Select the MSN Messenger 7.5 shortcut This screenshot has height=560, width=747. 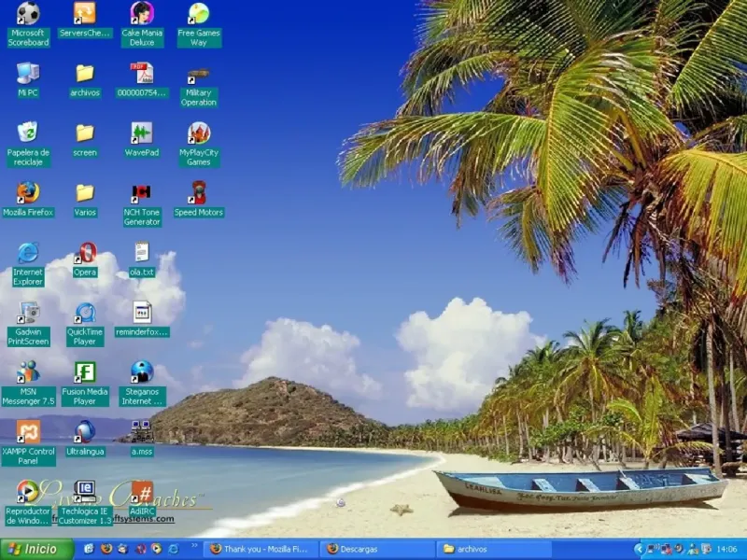click(28, 384)
